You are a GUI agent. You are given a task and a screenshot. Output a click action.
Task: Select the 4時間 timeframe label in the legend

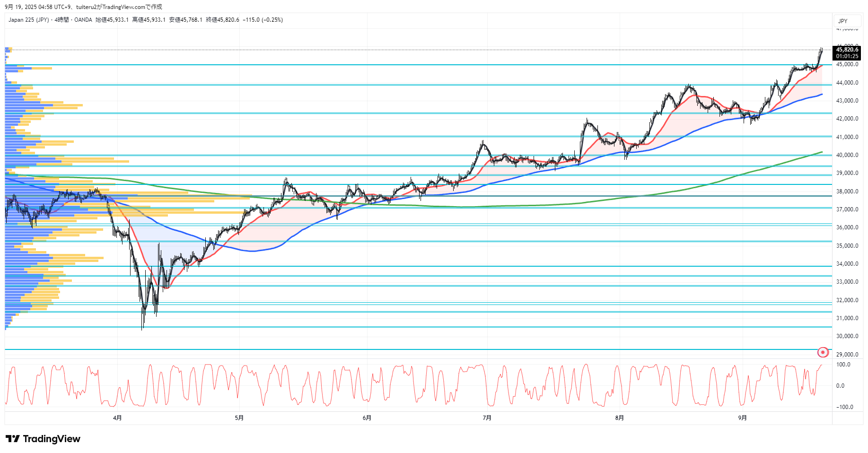[61, 20]
